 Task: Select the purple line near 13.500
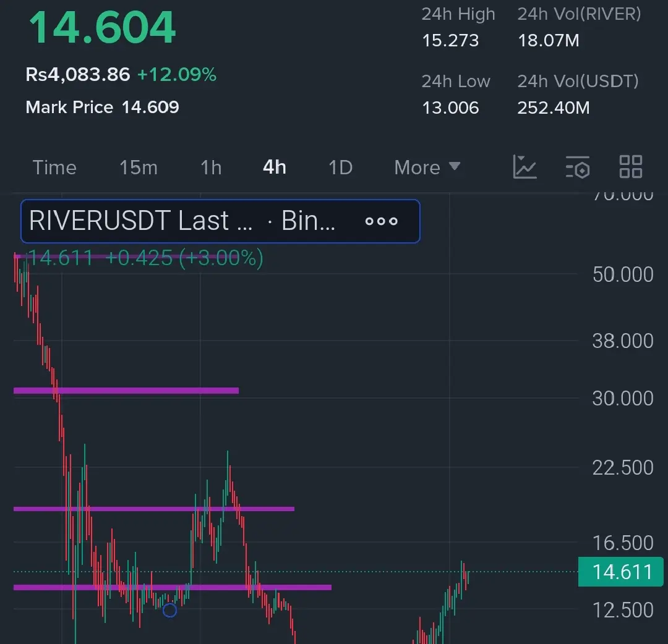point(173,587)
